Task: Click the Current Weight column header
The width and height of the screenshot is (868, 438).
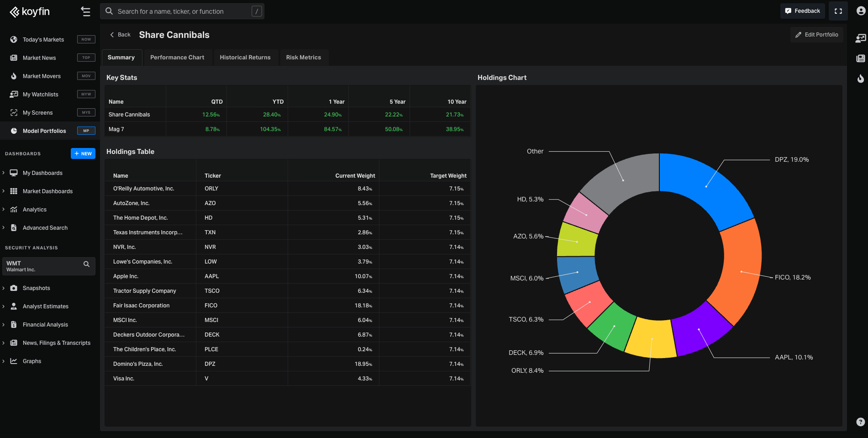Action: click(x=355, y=176)
